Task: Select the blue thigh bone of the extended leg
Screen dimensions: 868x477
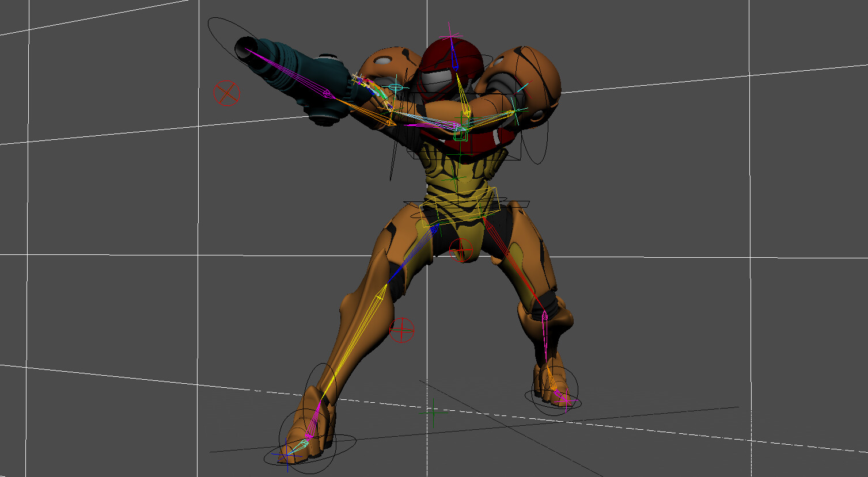Action: (412, 255)
